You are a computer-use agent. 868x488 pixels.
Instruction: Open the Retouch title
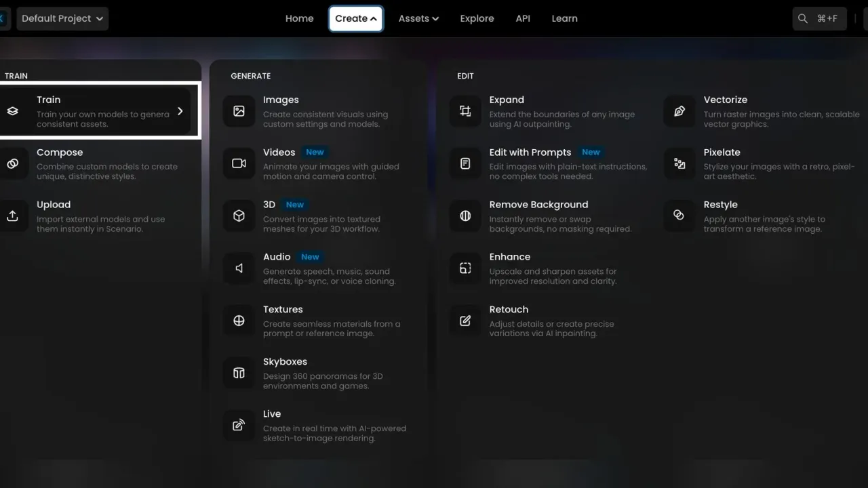coord(509,309)
